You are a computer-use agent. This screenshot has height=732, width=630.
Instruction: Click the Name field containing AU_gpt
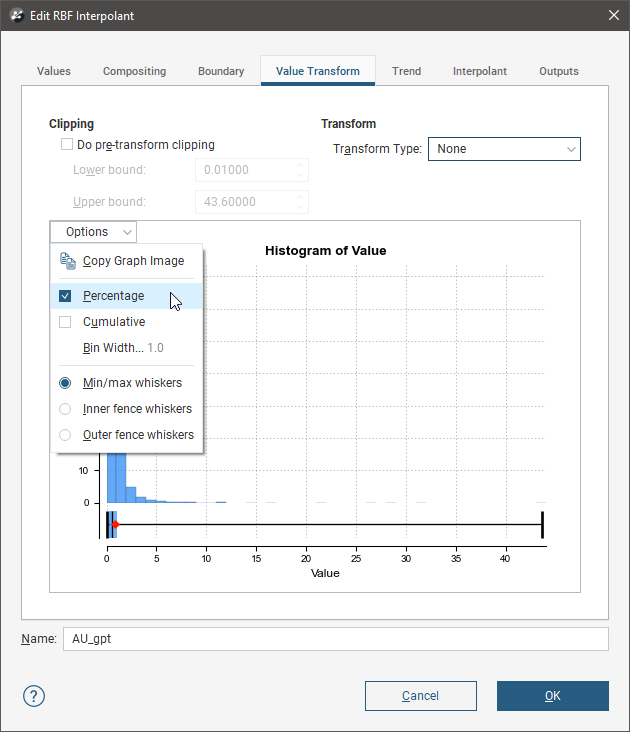pyautogui.click(x=335, y=639)
